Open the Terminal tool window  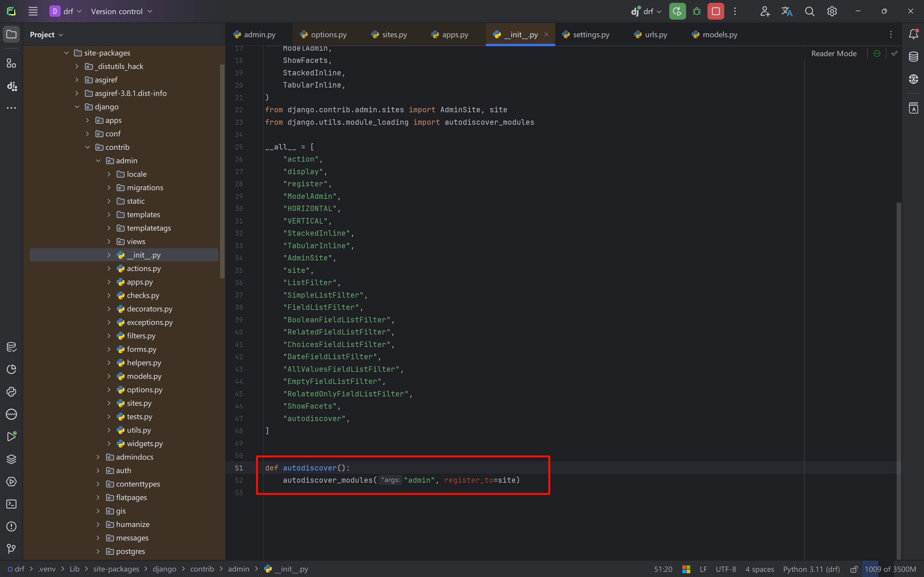(12, 504)
